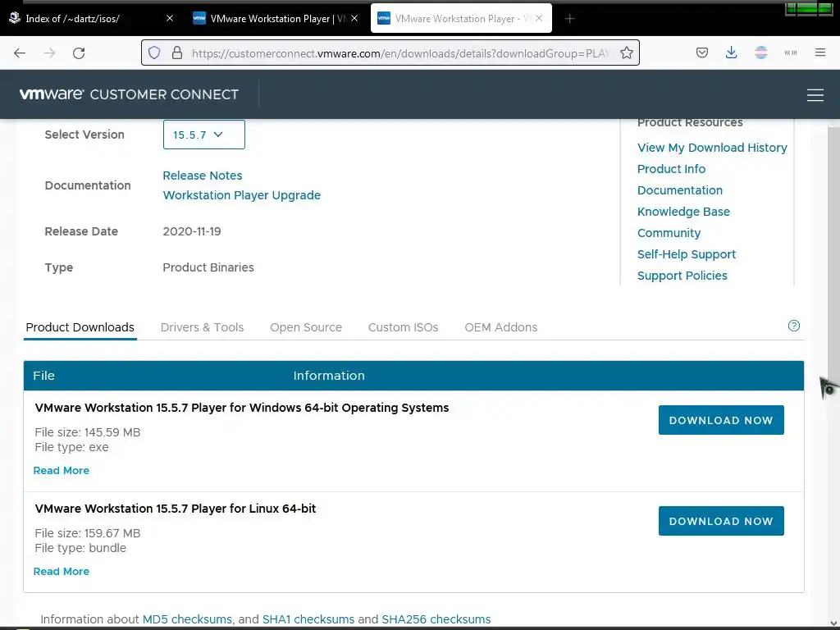
Task: Click Read More for the Windows Player
Action: tap(61, 470)
